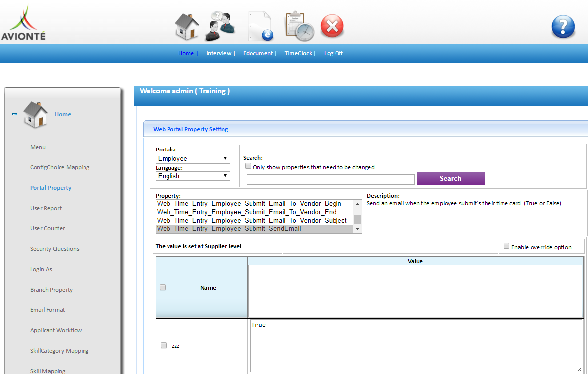Viewport: 588px width, 374px height.
Task: Open User Report in the sidebar
Action: [x=46, y=208]
